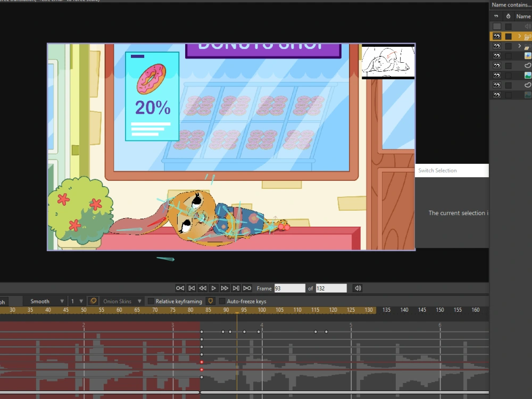Hide the green landscape image layer via eye
The width and height of the screenshot is (532, 399).
pos(497,76)
